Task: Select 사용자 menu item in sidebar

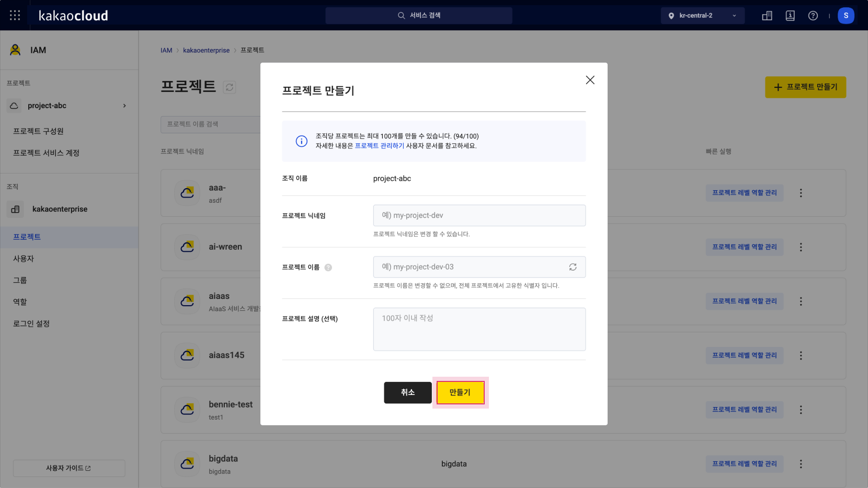Action: (24, 259)
